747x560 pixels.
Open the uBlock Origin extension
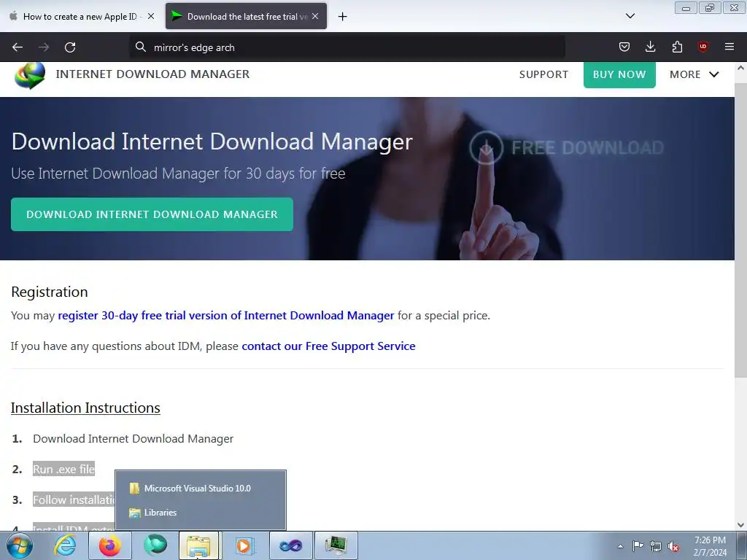click(x=703, y=47)
